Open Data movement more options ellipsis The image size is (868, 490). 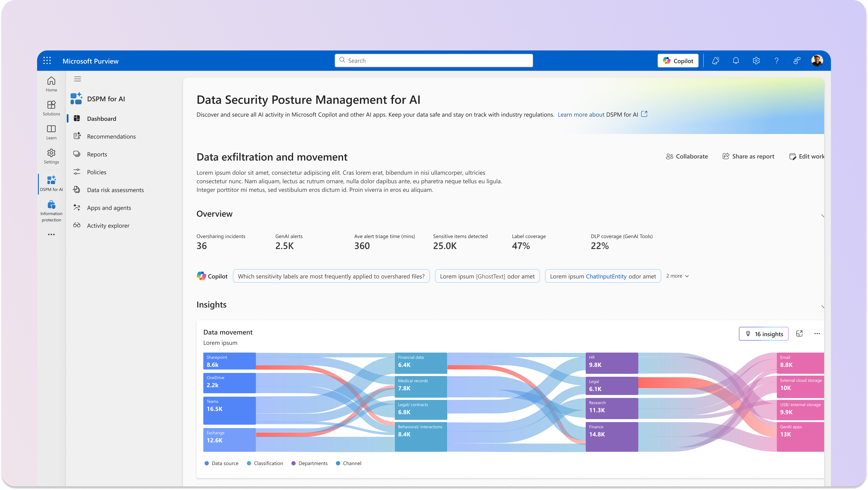(x=817, y=334)
